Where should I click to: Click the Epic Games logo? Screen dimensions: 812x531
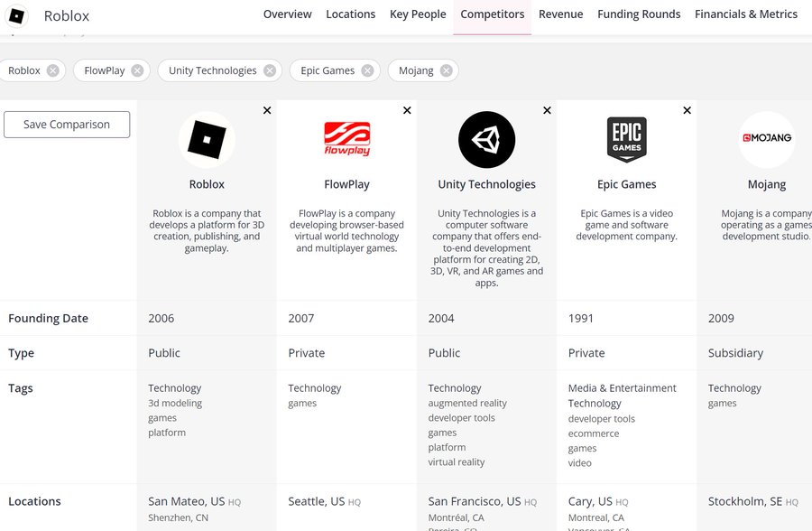[x=627, y=139]
